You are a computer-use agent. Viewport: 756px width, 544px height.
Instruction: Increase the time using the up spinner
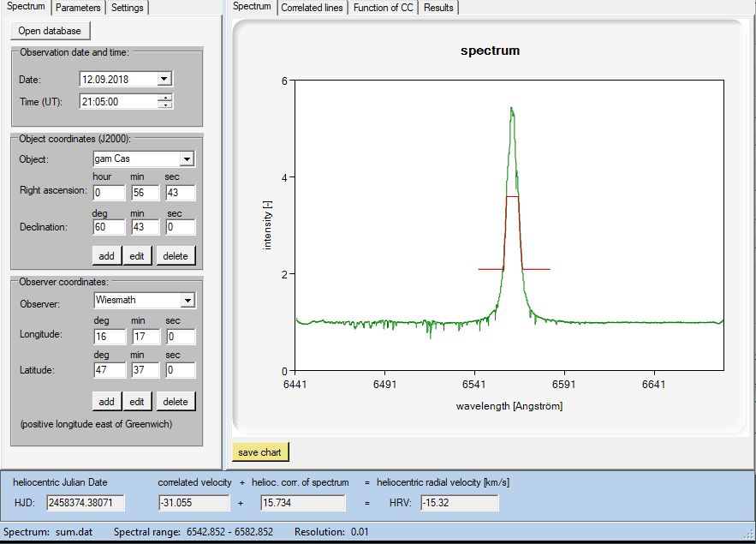[x=165, y=98]
